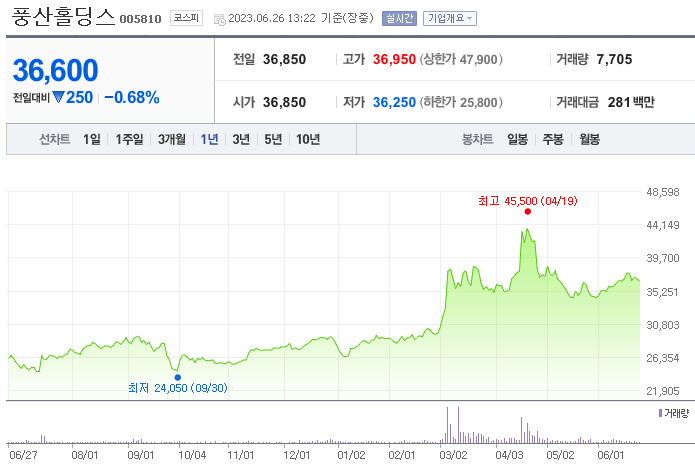Image resolution: width=695 pixels, height=473 pixels.
Task: Select the 1년 chart range
Action: pyautogui.click(x=209, y=140)
